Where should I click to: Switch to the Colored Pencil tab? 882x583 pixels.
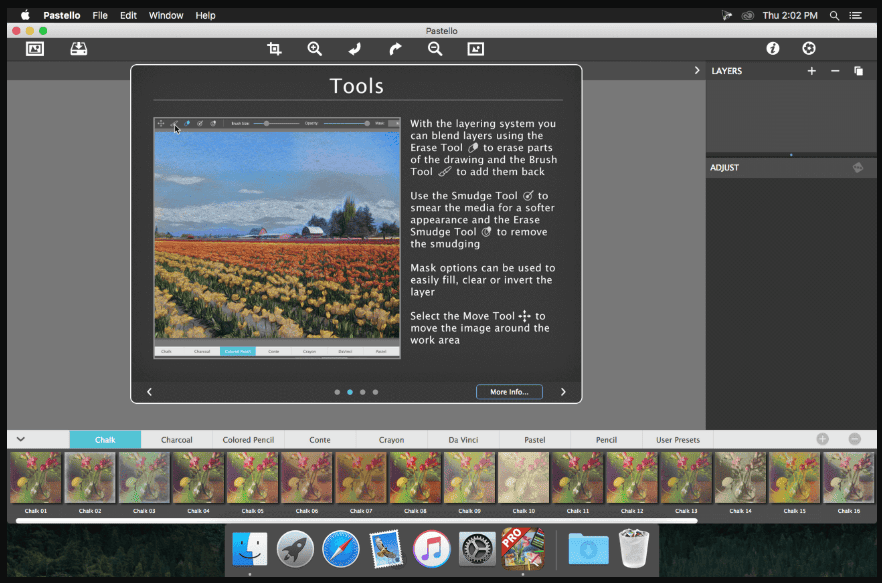click(248, 440)
